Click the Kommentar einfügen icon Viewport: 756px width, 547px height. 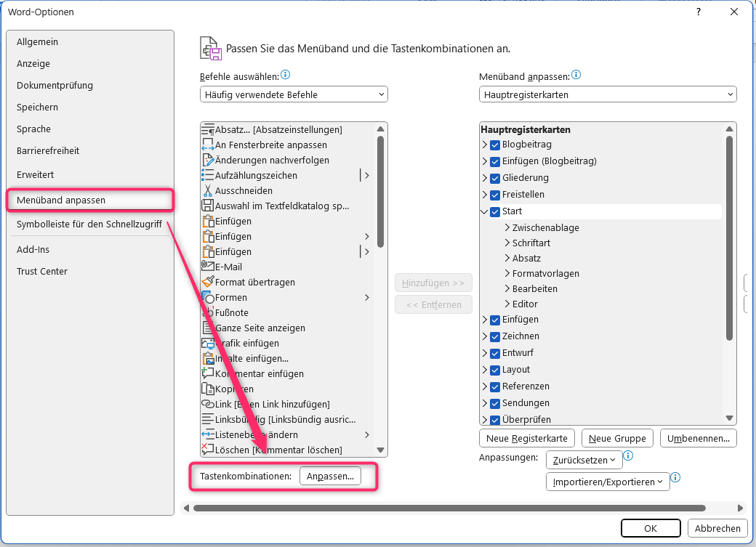click(x=208, y=373)
